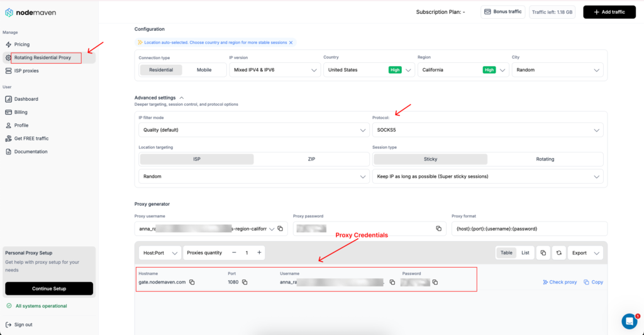
Task: Select Mobile connection type
Action: (204, 70)
